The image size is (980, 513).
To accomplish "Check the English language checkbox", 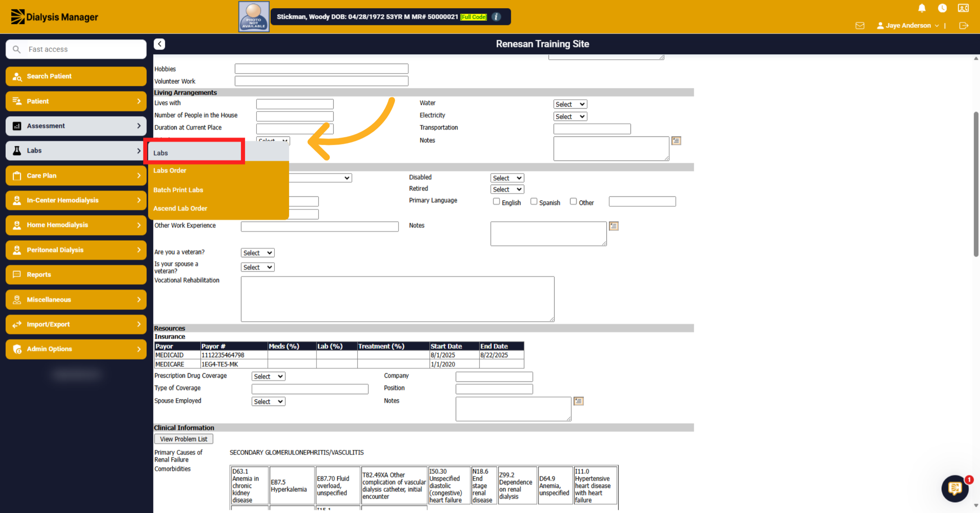I will [x=496, y=202].
